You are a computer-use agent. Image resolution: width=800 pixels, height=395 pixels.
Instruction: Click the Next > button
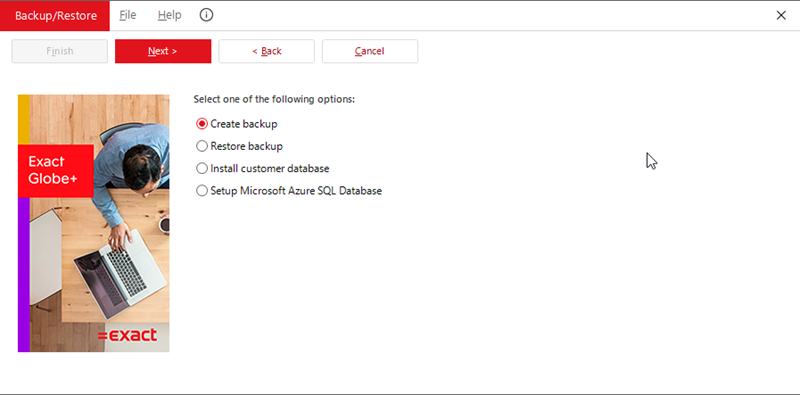click(163, 51)
